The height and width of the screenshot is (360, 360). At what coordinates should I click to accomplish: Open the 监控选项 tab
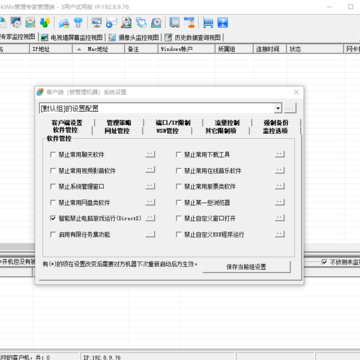275,131
